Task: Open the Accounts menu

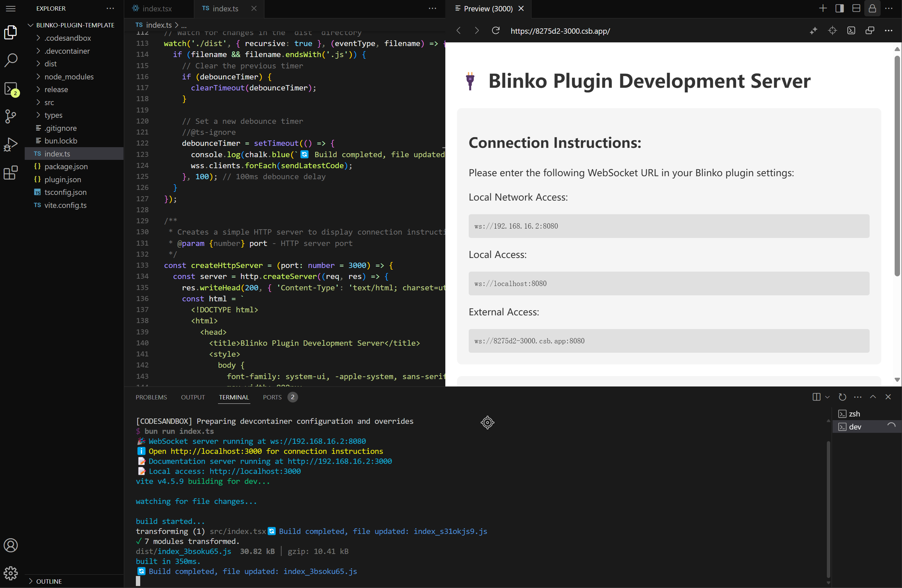Action: pos(11,545)
